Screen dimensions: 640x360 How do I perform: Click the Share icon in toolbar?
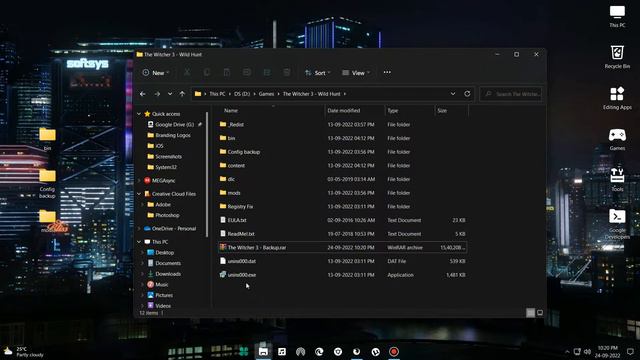267,73
